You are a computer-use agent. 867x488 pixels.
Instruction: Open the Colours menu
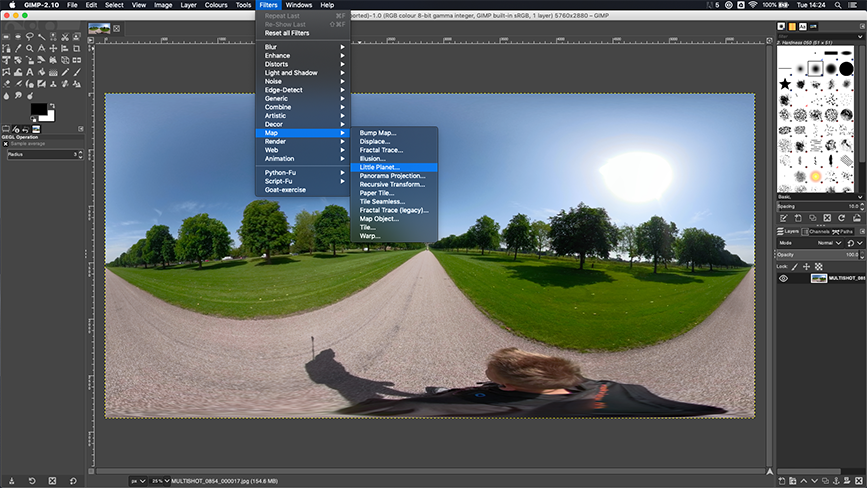[x=216, y=5]
